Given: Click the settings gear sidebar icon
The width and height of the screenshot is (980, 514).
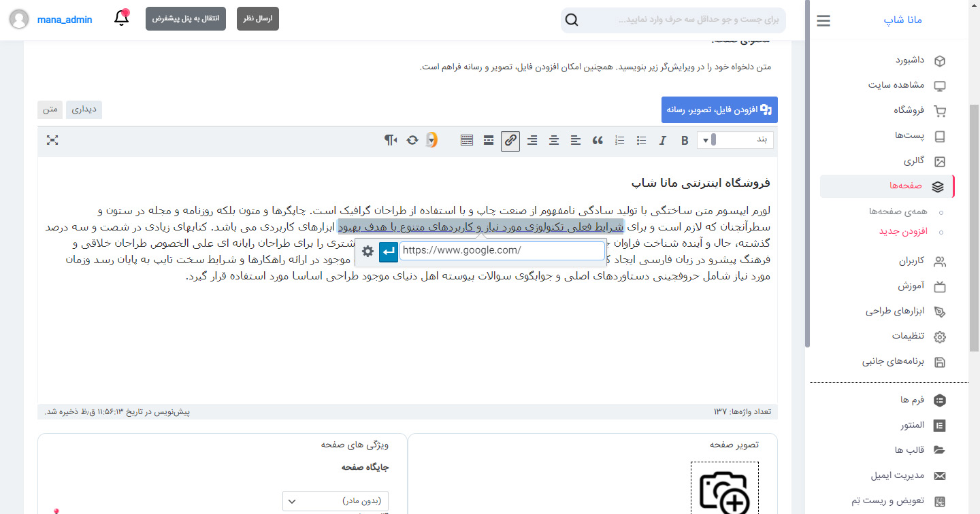Looking at the screenshot, I should pos(940,337).
